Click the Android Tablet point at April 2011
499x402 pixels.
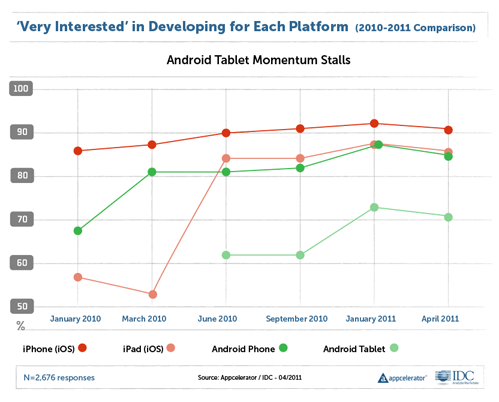click(448, 217)
